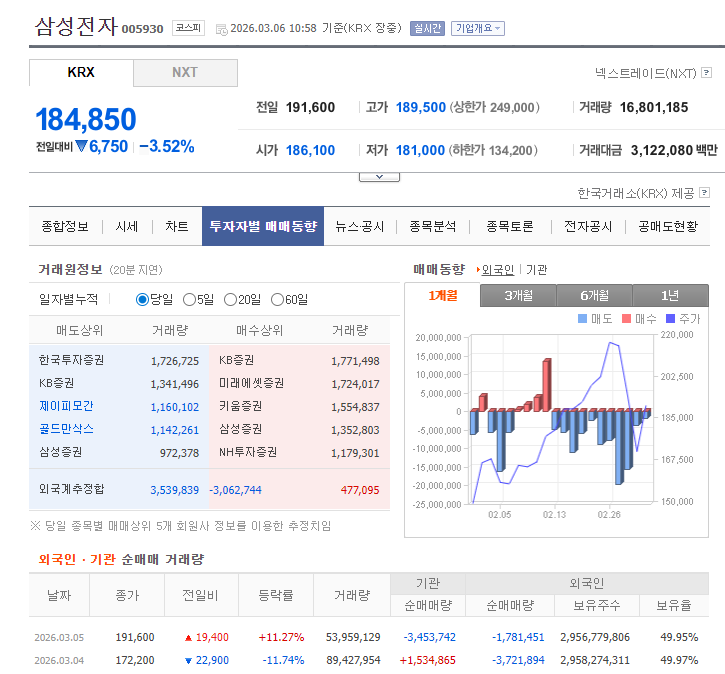Open the 제이피모간 broker link
The width and height of the screenshot is (725, 674).
(x=66, y=406)
